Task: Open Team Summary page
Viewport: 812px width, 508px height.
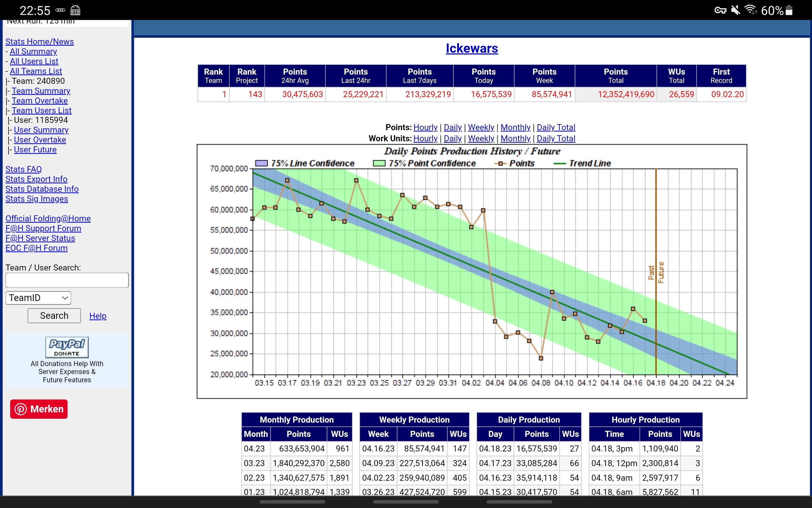Action: click(x=41, y=91)
